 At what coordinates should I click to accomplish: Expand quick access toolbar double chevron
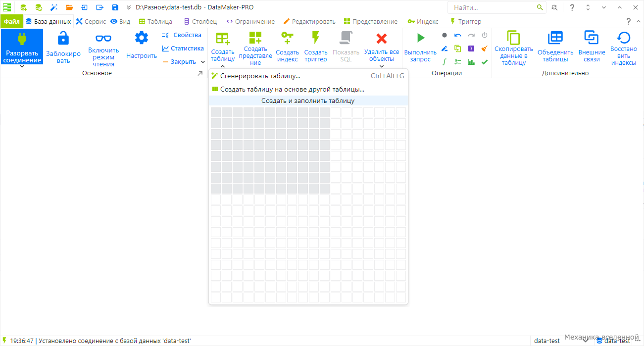[x=129, y=7]
